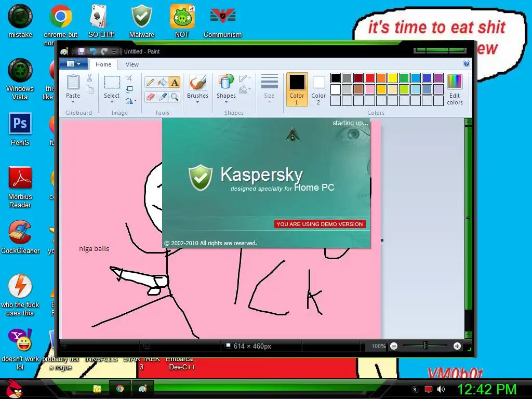Screen dimensions: 532x399
Task: Open the shape Outline dropdown
Action: 245,78
